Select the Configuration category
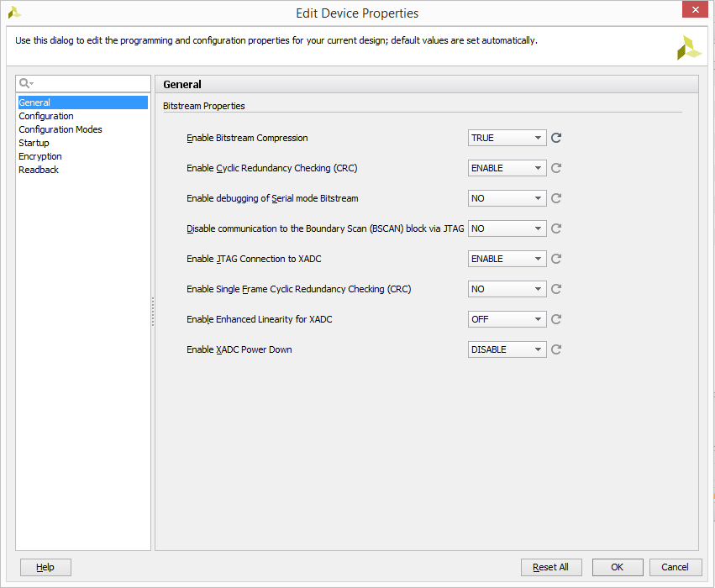This screenshot has height=588, width=715. click(82, 116)
